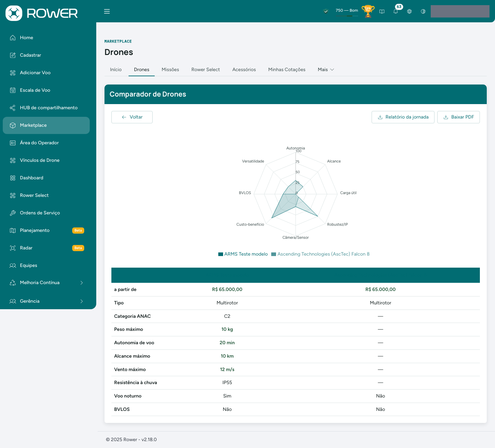Click the Versatilidade radar axis label
The image size is (495, 448).
tap(253, 161)
